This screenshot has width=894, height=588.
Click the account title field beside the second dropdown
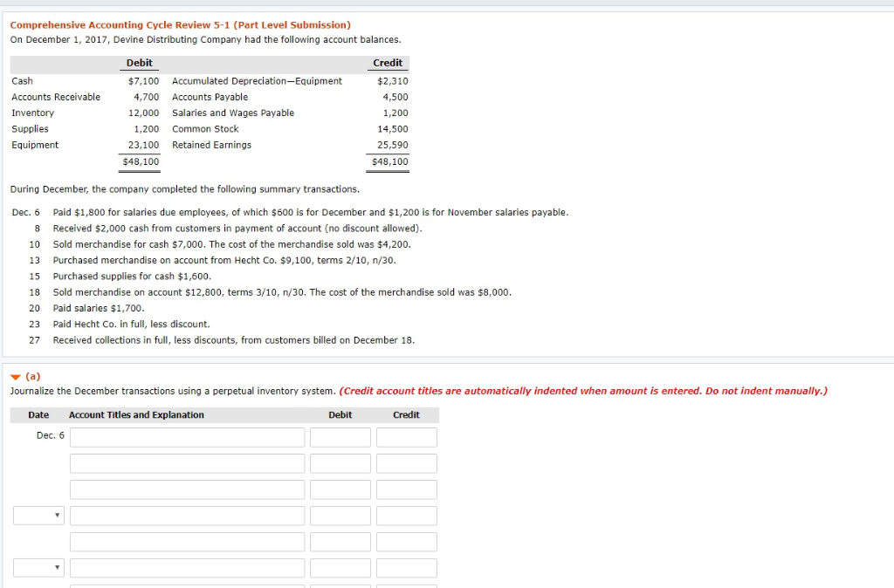[186, 567]
